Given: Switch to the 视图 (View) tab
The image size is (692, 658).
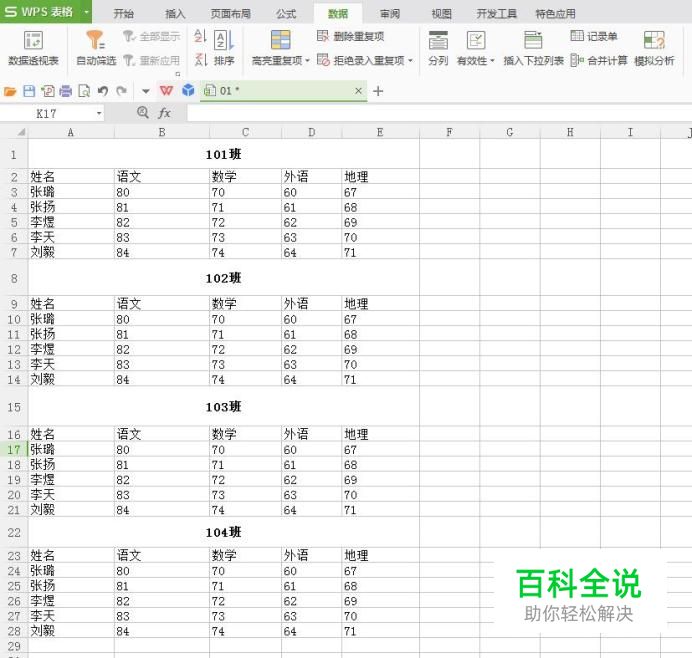Looking at the screenshot, I should (441, 14).
